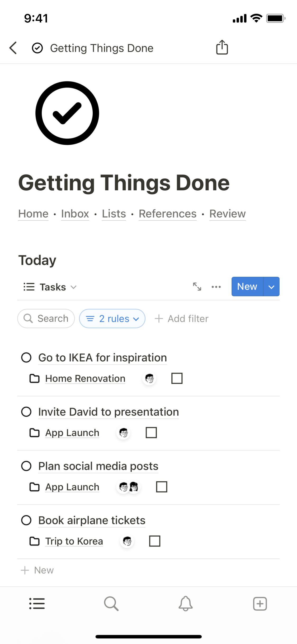Open the dropdown arrow beside New button
This screenshot has width=297, height=644.
[271, 287]
